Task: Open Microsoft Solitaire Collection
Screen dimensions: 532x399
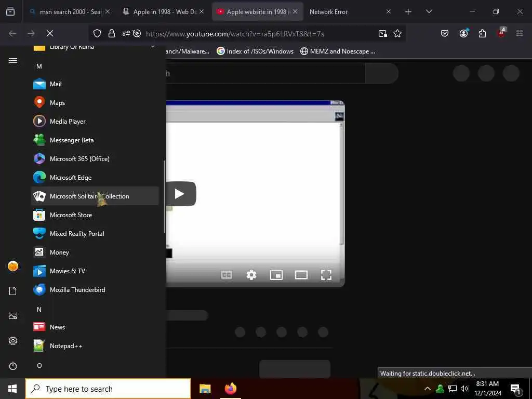Action: [x=95, y=196]
